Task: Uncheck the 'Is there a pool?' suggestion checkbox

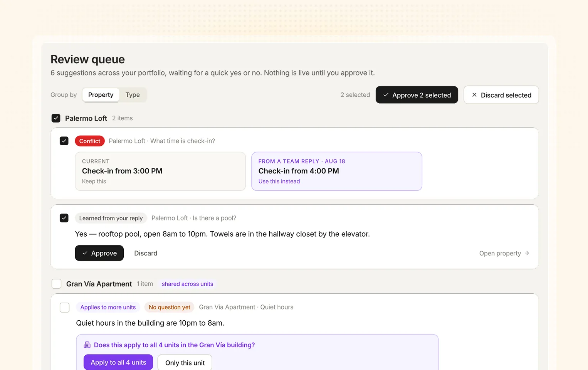Action: [x=64, y=218]
